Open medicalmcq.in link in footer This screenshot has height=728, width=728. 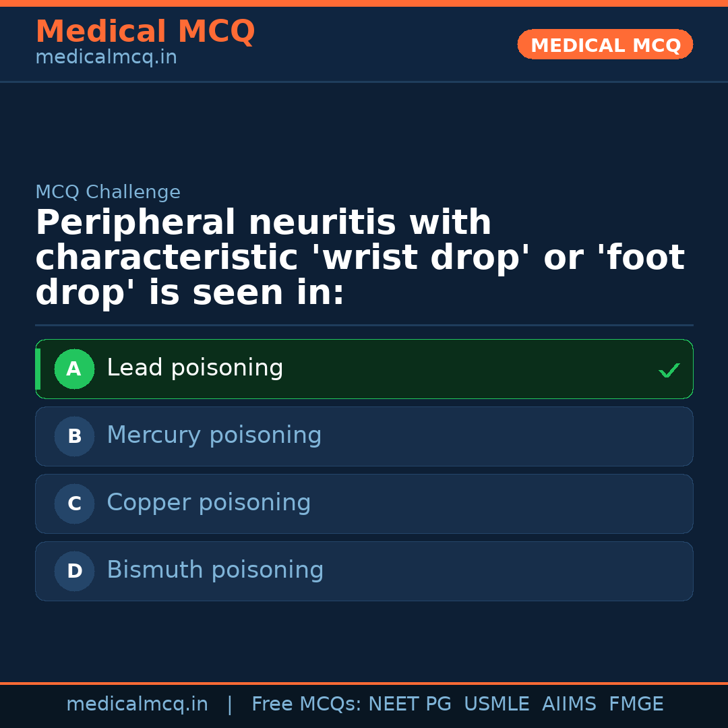coord(138,703)
